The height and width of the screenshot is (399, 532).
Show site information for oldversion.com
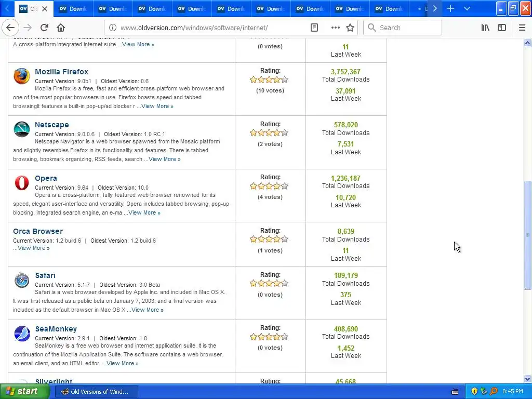pyautogui.click(x=112, y=28)
